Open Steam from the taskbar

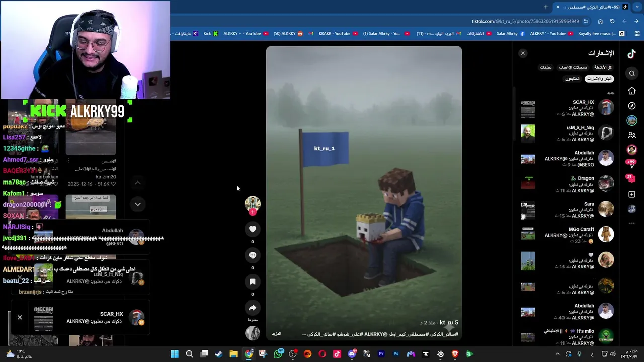(x=219, y=354)
